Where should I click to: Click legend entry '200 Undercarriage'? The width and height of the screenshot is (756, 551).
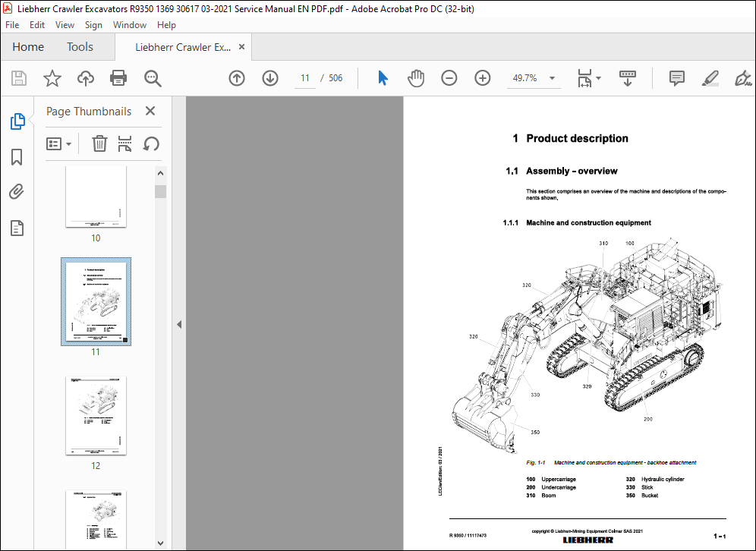tap(550, 487)
